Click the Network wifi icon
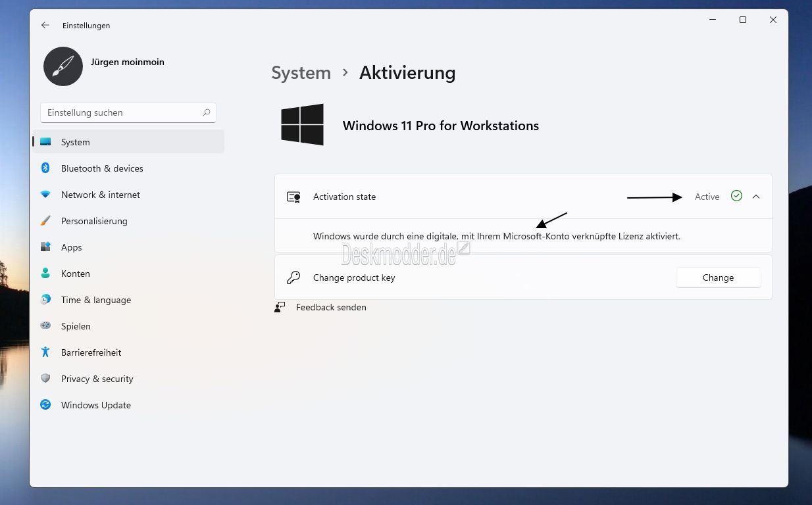This screenshot has height=505, width=812. (45, 195)
